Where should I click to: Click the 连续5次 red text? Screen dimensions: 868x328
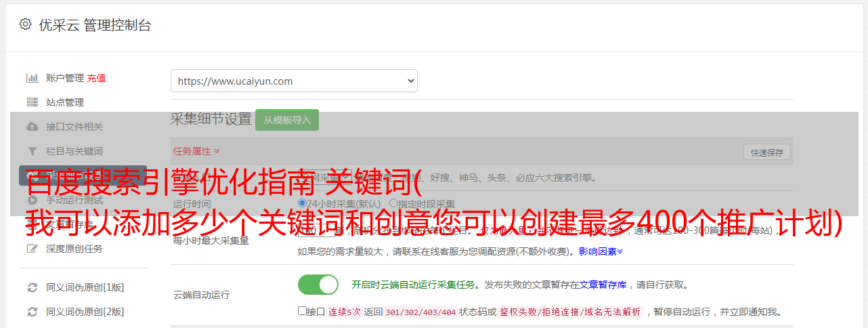pyautogui.click(x=344, y=312)
